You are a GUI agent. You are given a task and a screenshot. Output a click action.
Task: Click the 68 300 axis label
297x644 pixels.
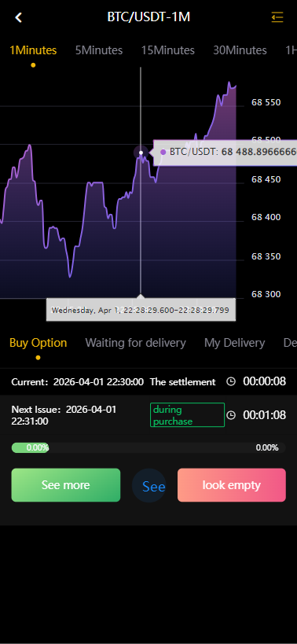(x=266, y=295)
